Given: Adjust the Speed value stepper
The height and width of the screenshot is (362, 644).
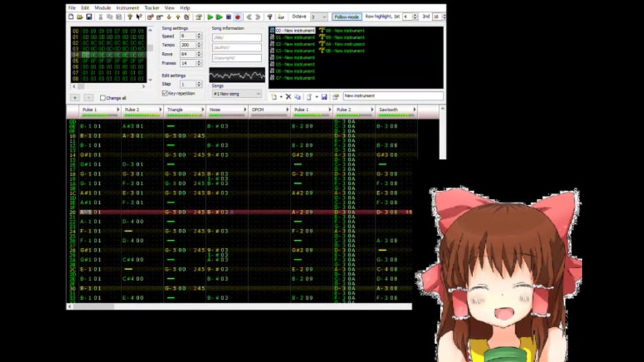Looking at the screenshot, I should point(199,36).
